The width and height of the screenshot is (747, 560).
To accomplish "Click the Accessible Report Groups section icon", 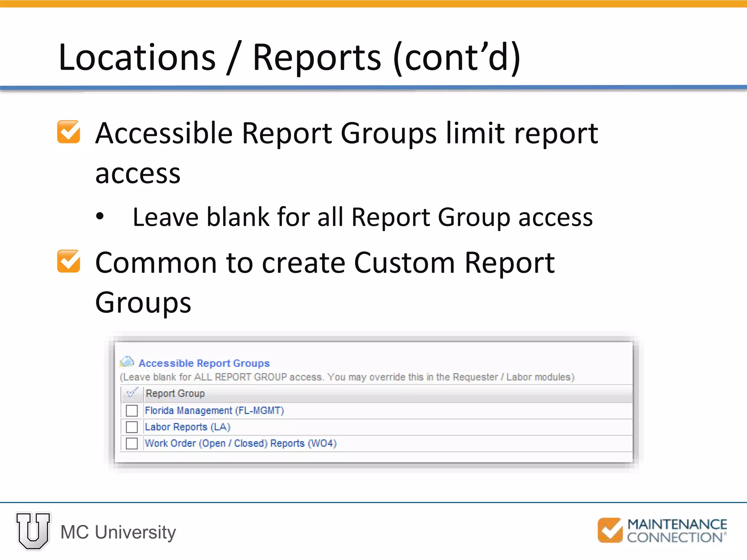I will click(127, 362).
